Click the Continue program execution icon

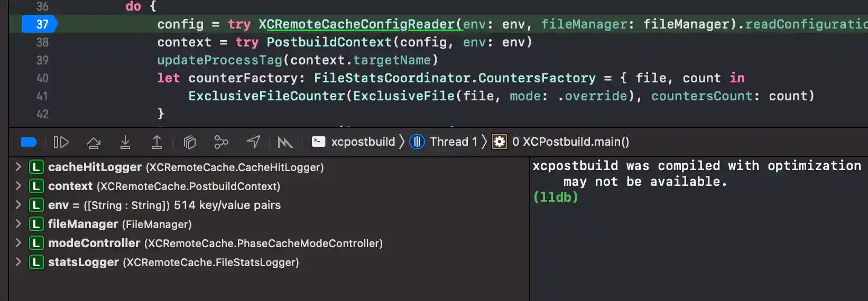tap(61, 142)
